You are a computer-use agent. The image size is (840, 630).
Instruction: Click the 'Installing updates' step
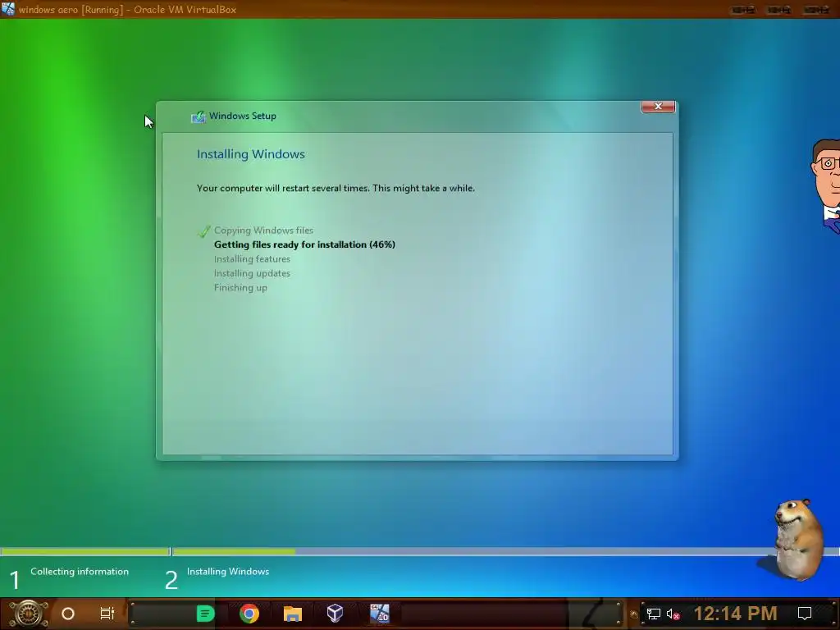tap(252, 273)
